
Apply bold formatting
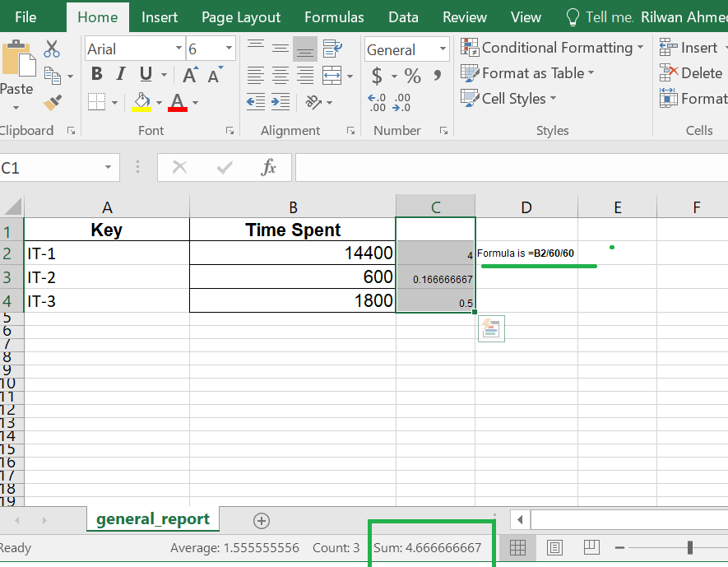[x=97, y=73]
